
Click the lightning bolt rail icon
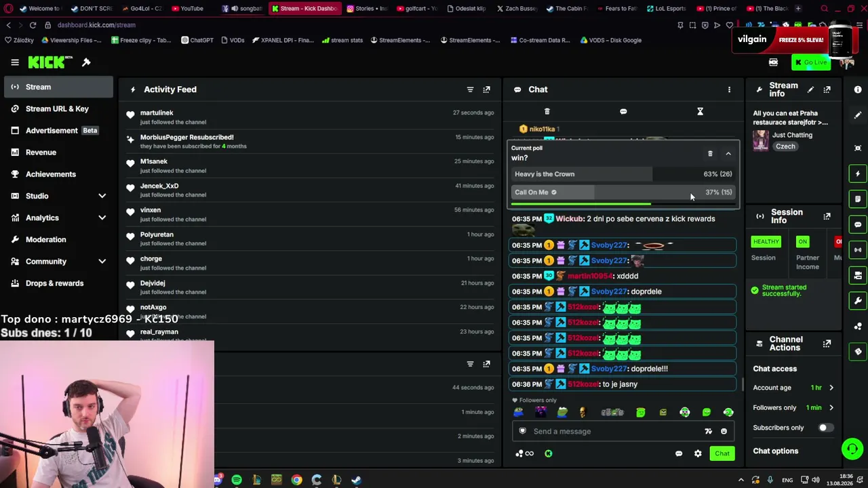click(858, 174)
